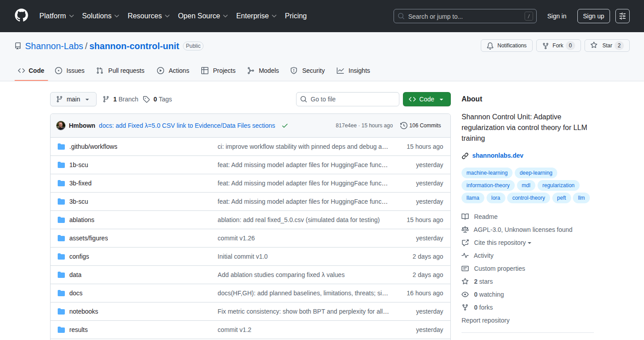Viewport: 644px width, 340px height.
Task: Click the 0 watching link
Action: [x=489, y=294]
